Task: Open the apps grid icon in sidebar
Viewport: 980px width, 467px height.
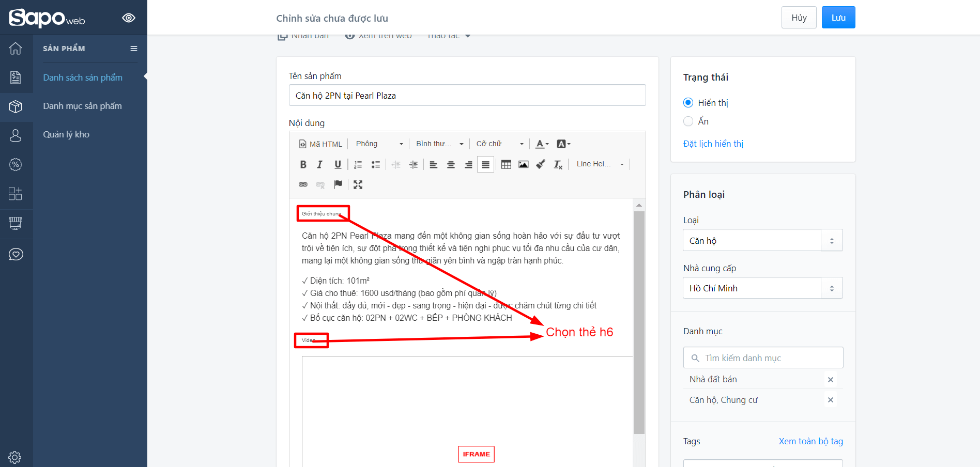Action: [x=16, y=194]
